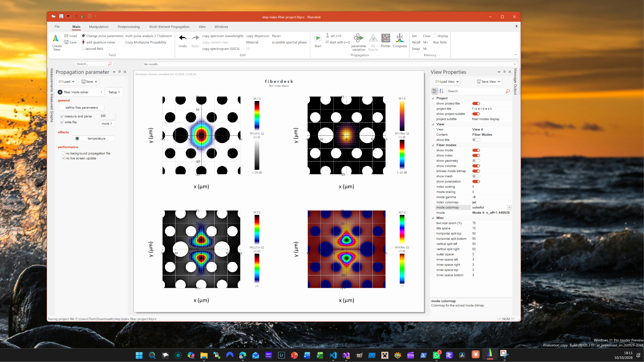Check no background propagation file
This screenshot has width=644, height=362.
(x=63, y=153)
